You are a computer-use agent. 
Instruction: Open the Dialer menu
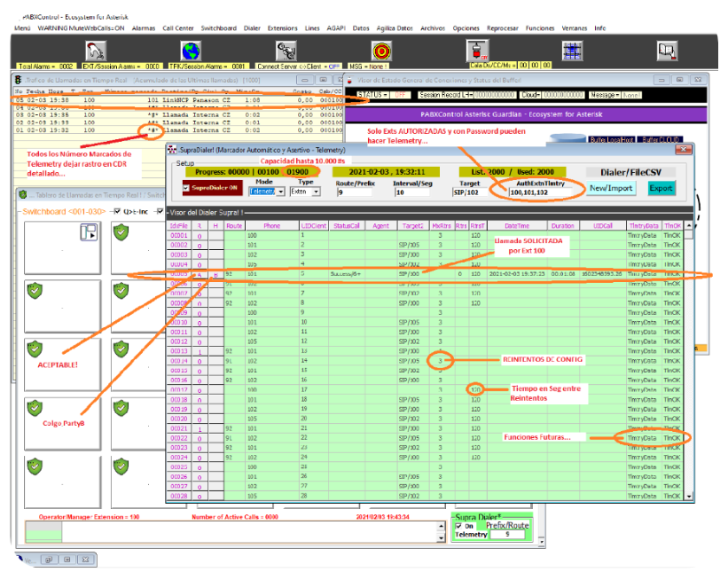pos(252,28)
